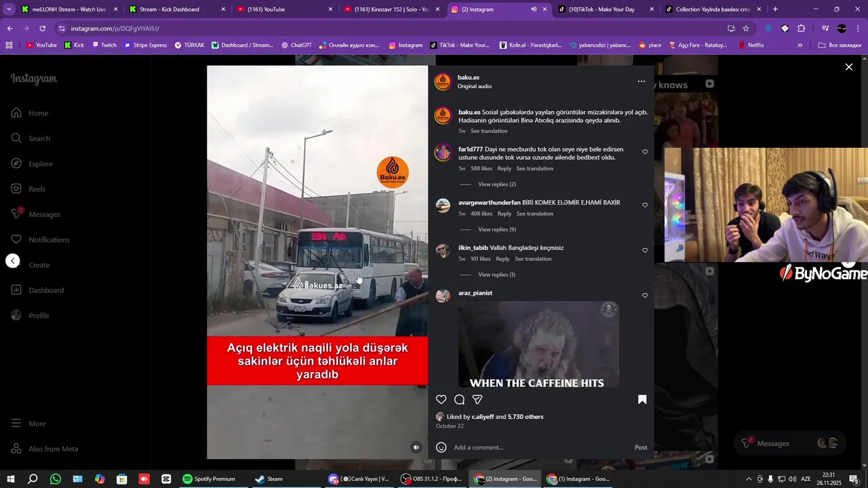Open Netflix bookmark
Image resolution: width=868 pixels, height=488 pixels.
coord(751,45)
